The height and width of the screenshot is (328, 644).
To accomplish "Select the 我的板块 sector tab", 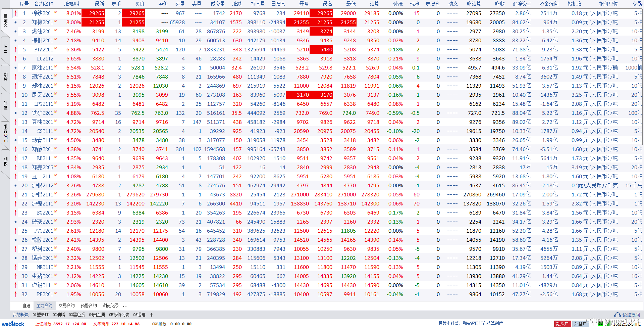I will pos(20,315).
